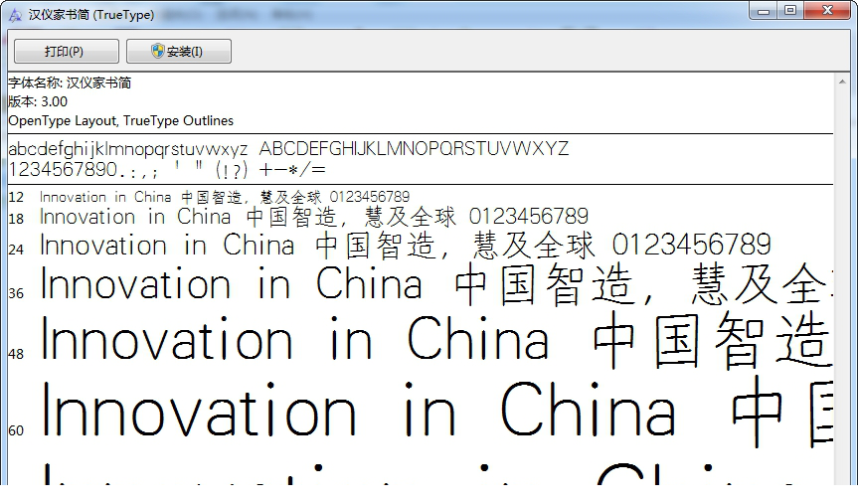
Task: Close the font viewer window
Action: pyautogui.click(x=827, y=10)
